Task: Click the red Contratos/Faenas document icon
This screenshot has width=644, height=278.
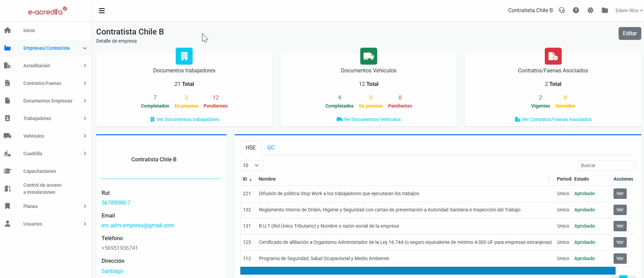Action: (x=553, y=56)
